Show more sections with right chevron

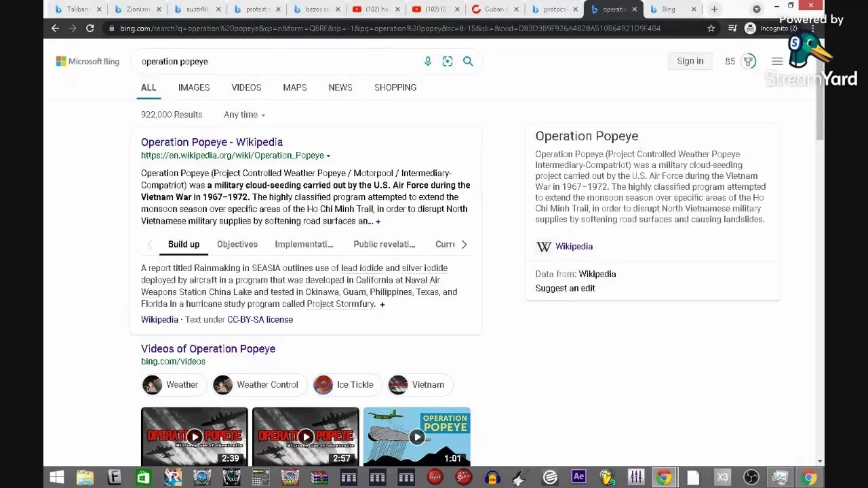pos(464,245)
